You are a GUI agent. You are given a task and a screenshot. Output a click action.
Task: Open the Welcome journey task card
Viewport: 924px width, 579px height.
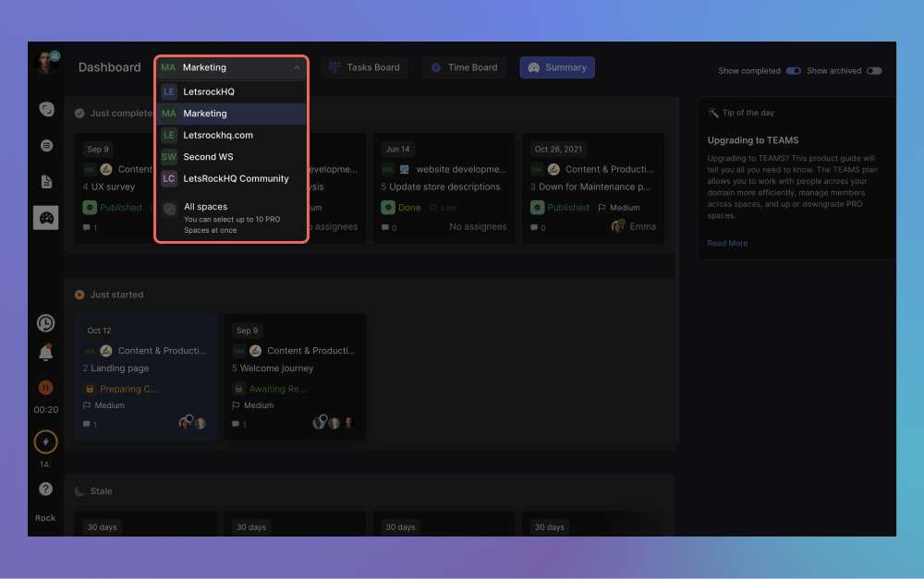point(295,377)
